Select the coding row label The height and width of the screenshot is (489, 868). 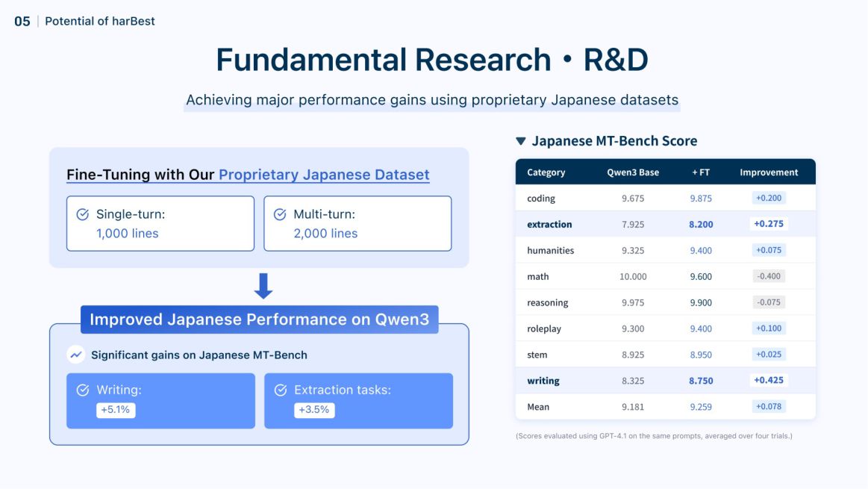click(x=541, y=199)
